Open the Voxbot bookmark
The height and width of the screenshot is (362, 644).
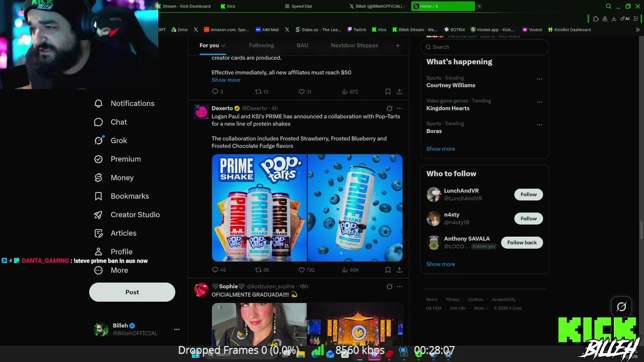pos(532,30)
